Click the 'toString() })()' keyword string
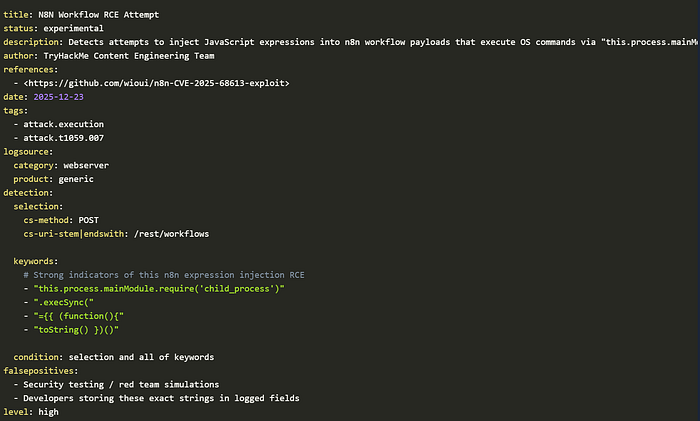 pos(76,330)
